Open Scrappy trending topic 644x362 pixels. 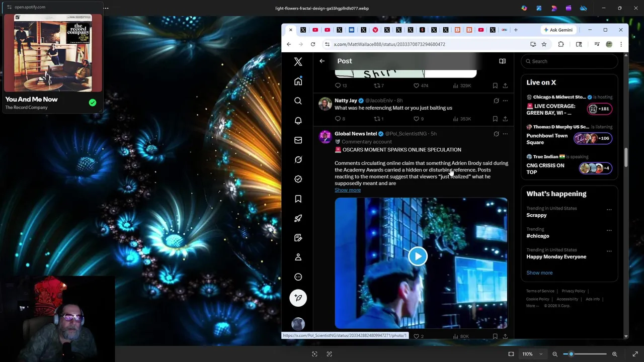click(x=536, y=215)
